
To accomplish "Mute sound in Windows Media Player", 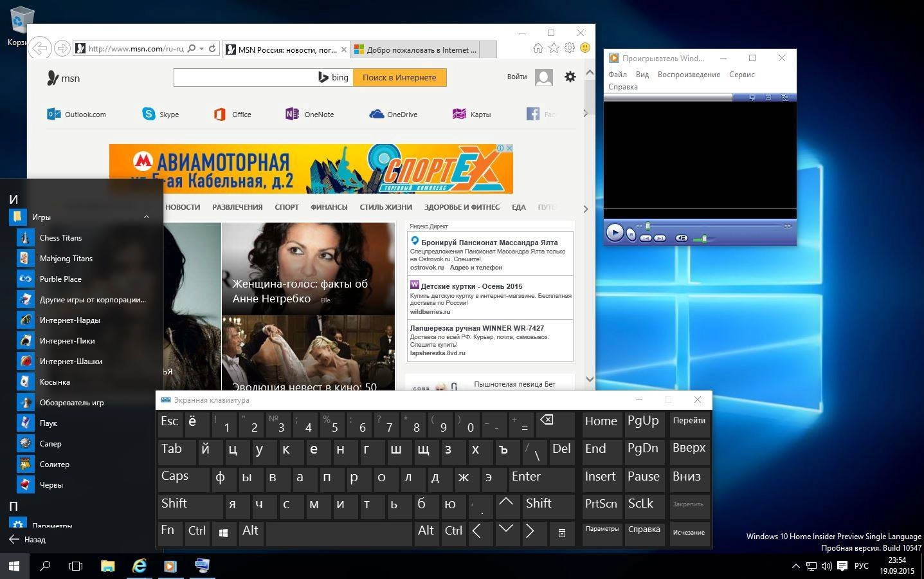I will pos(681,238).
